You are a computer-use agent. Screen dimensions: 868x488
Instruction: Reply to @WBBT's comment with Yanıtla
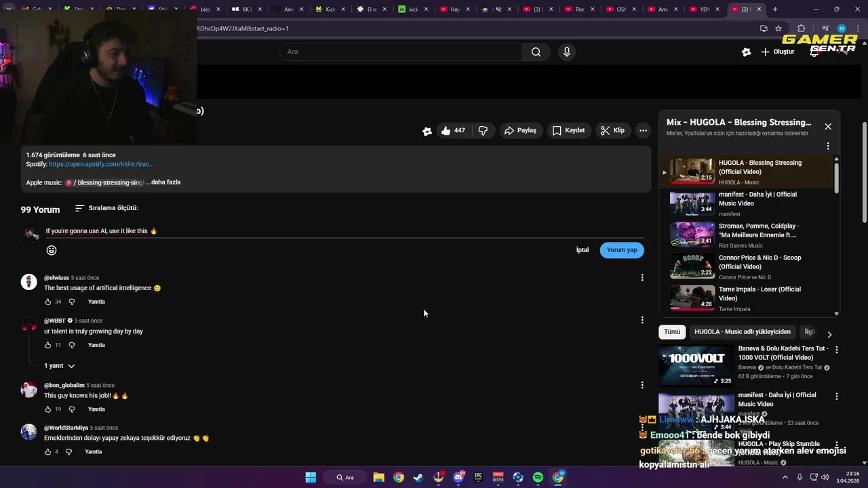coord(96,345)
